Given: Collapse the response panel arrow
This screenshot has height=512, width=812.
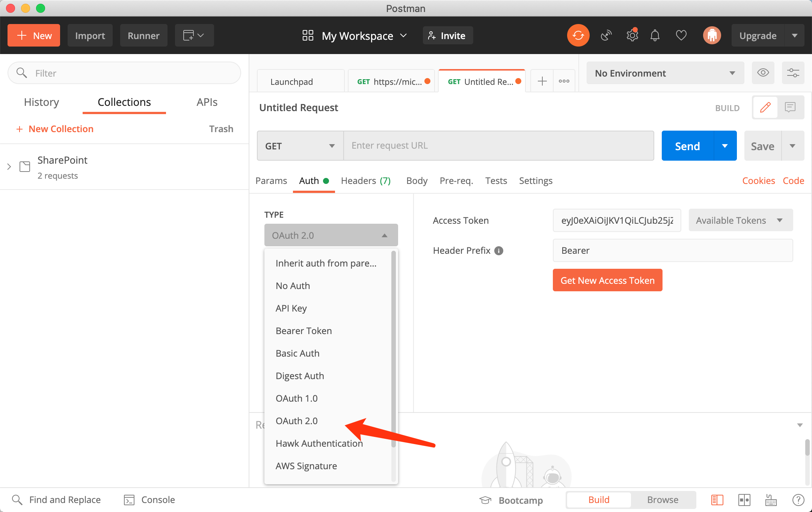Looking at the screenshot, I should coord(800,425).
